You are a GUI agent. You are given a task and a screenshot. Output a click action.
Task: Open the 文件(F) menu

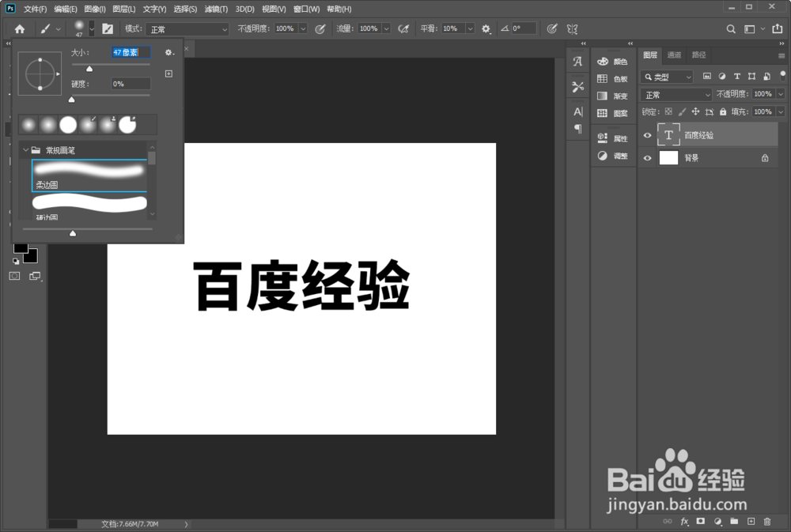coord(36,9)
